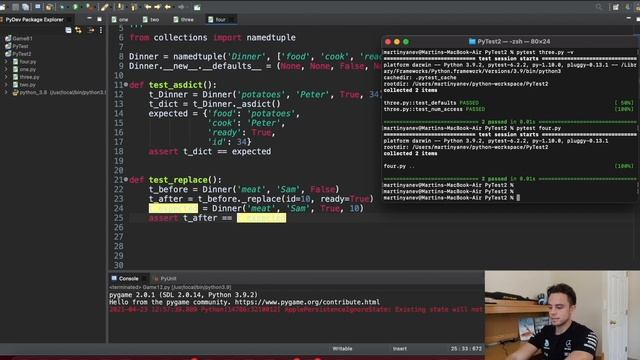Viewport: 640px width, 360px height.
Task: Click the Previous Annotation toolbar icon
Action: 134,7
